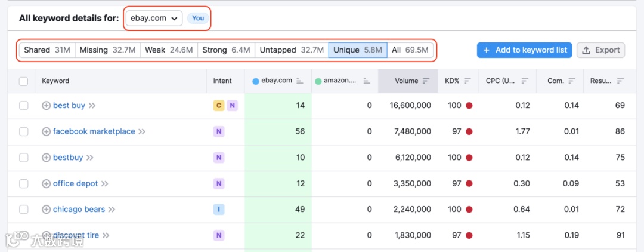Click sort icon in KD% column
Viewport: 644px width, 252px height.
pos(467,81)
